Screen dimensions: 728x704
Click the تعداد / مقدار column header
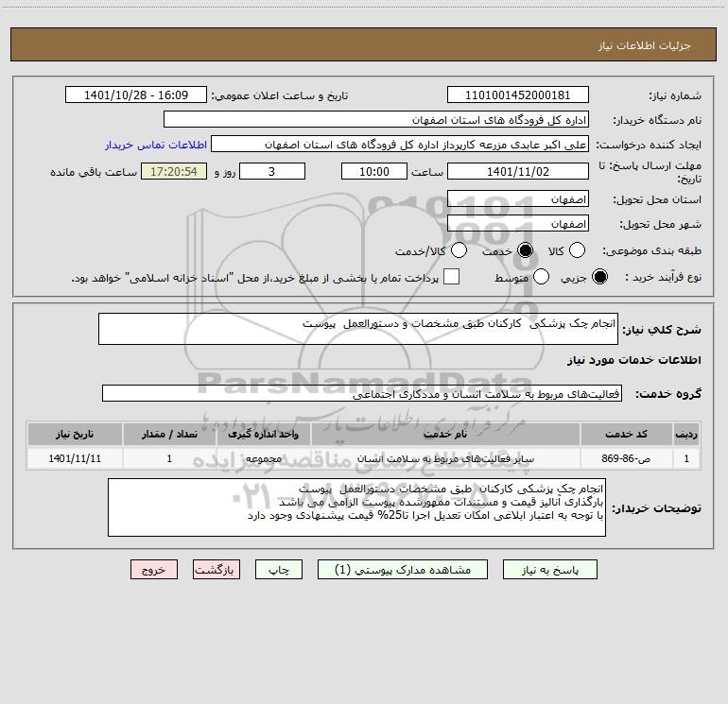pyautogui.click(x=169, y=435)
